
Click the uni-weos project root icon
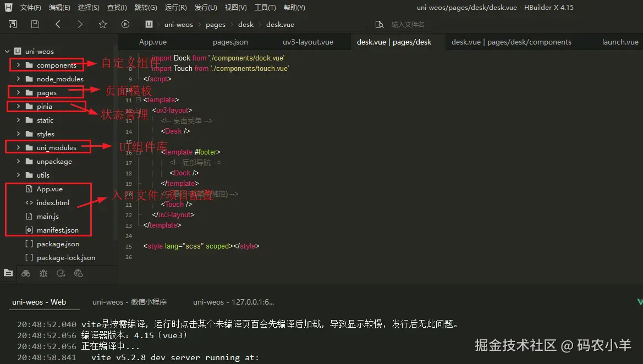click(x=18, y=51)
